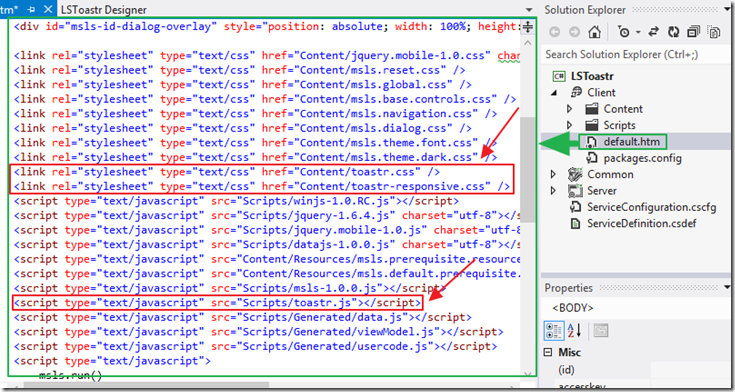Refresh the Solution Explorer tree
The width and height of the screenshot is (735, 392).
pos(674,32)
